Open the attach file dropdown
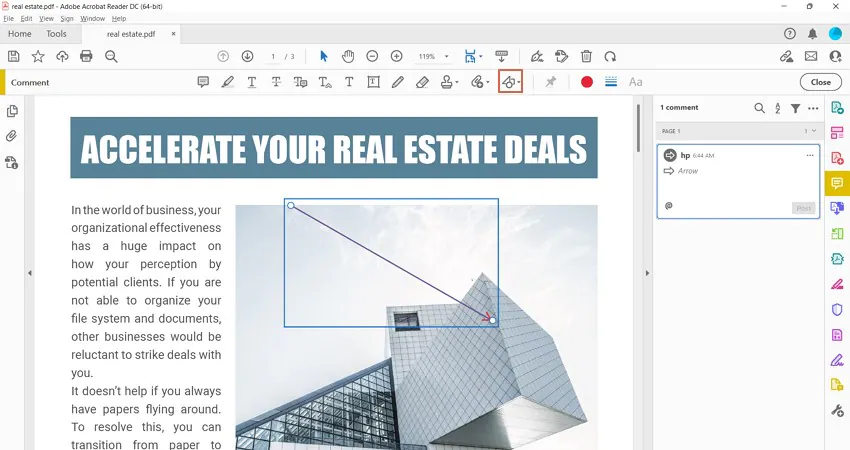 tap(480, 82)
